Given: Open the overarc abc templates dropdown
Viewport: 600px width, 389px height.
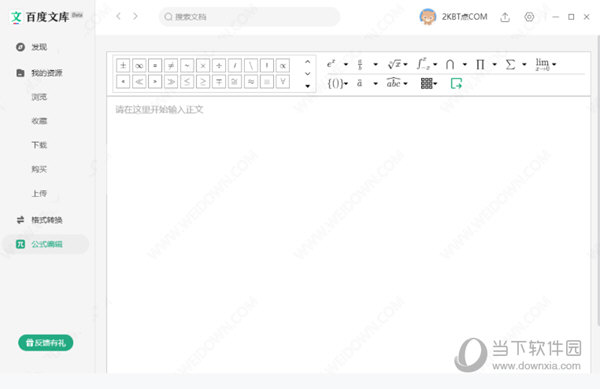Looking at the screenshot, I should click(397, 83).
